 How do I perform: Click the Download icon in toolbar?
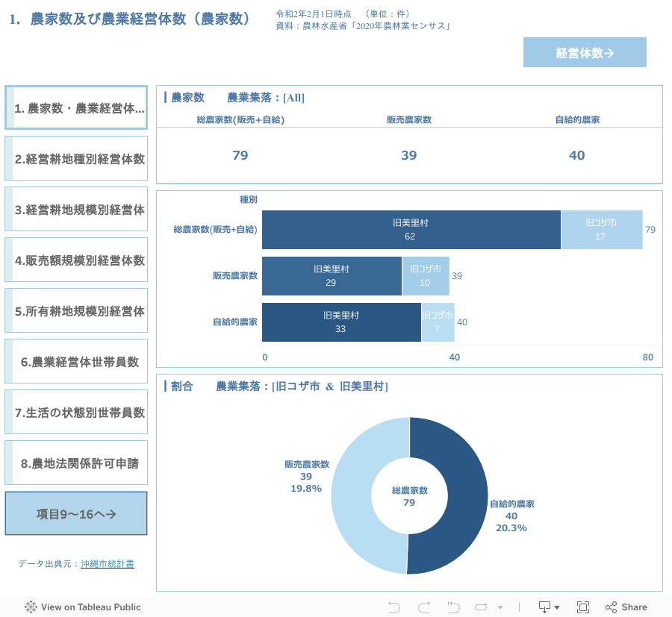point(546,607)
